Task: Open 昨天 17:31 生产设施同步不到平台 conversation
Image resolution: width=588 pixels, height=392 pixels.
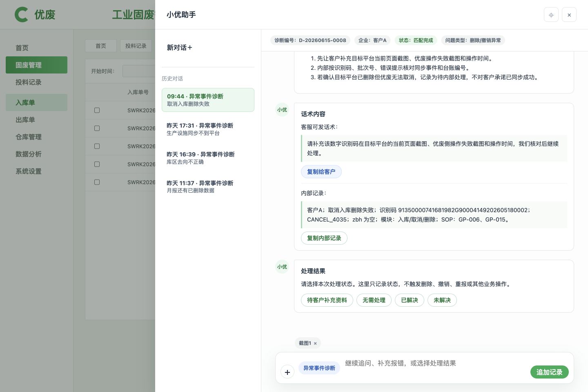Action: tap(208, 129)
